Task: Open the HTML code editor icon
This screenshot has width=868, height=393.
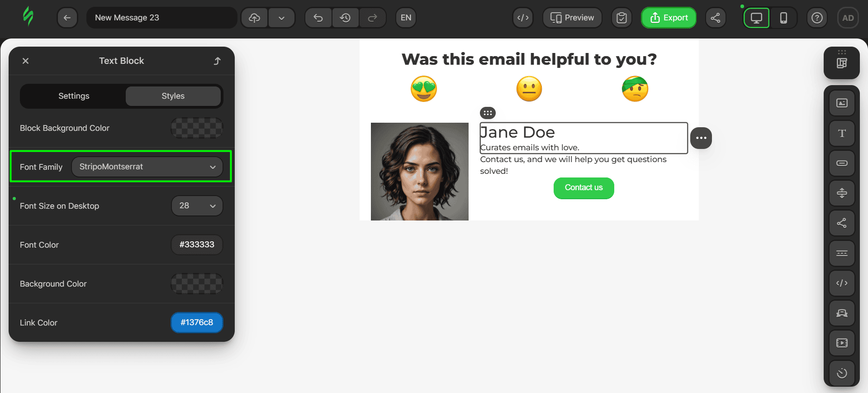Action: click(523, 18)
